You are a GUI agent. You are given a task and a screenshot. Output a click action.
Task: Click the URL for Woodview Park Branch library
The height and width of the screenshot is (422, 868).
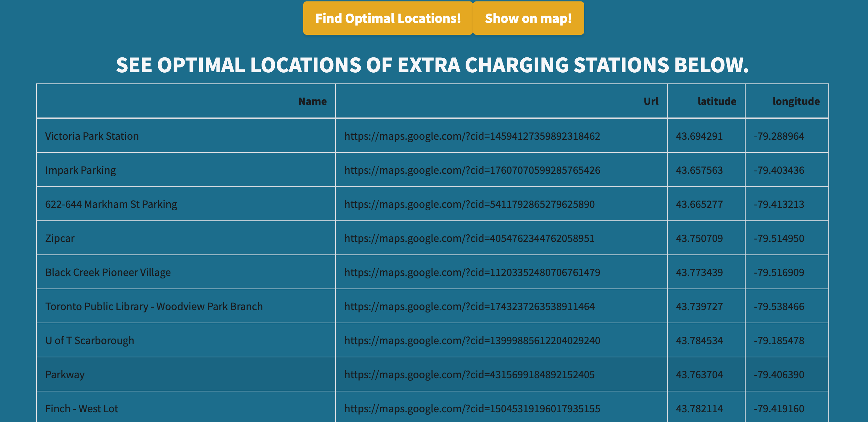(469, 306)
